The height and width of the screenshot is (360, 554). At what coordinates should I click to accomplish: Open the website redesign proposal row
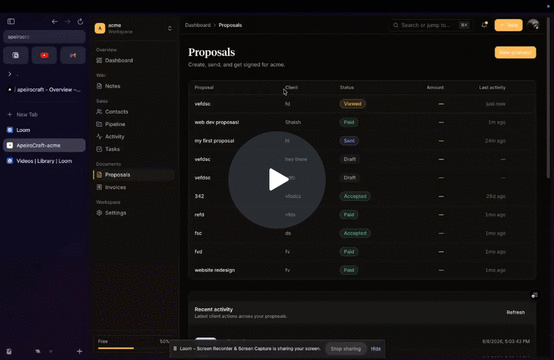point(362,270)
